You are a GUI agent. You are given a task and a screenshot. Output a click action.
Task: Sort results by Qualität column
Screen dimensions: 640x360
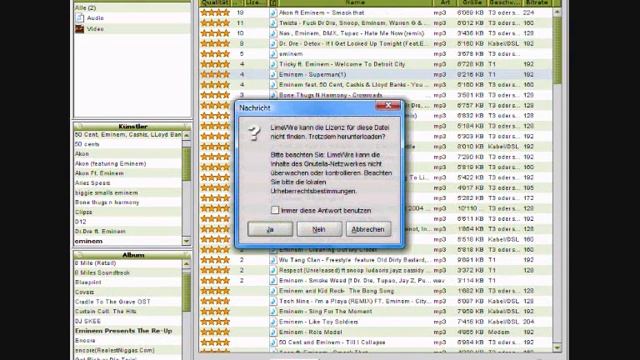point(215,3)
